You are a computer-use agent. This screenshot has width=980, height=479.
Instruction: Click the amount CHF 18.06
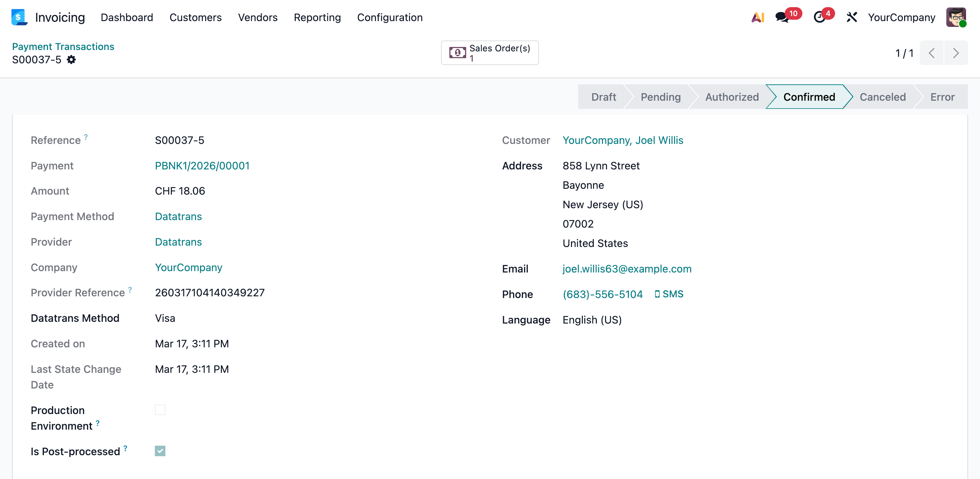(x=180, y=191)
